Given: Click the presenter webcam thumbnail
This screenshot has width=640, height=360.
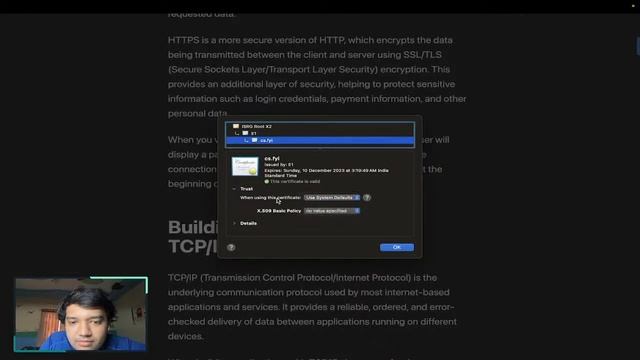Looking at the screenshot, I should click(x=81, y=314).
